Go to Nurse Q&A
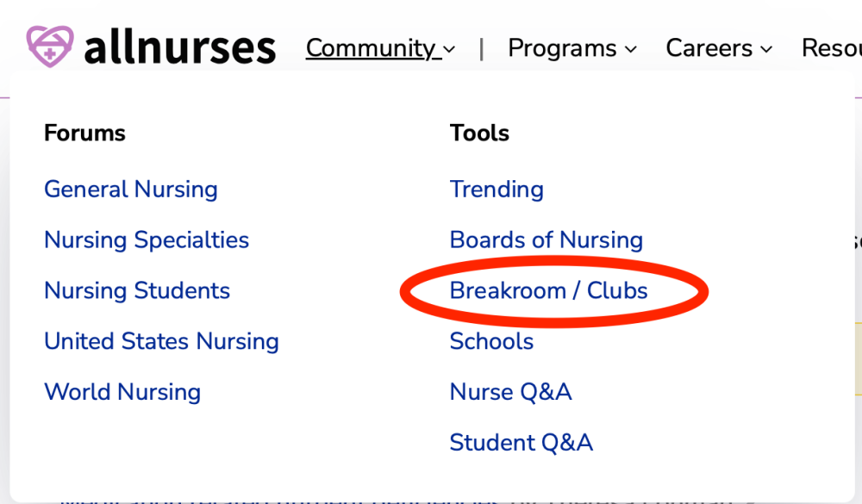 tap(510, 392)
